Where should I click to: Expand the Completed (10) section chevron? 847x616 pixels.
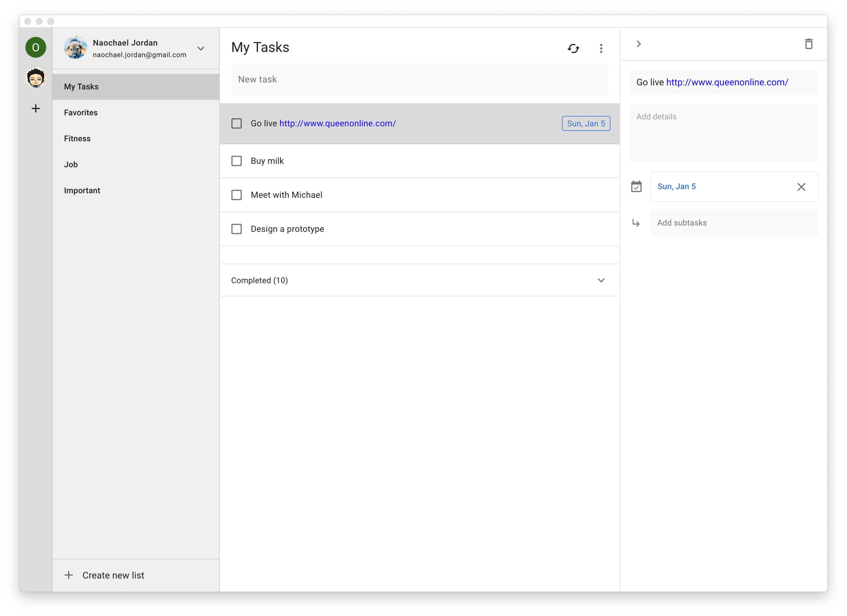coord(601,280)
